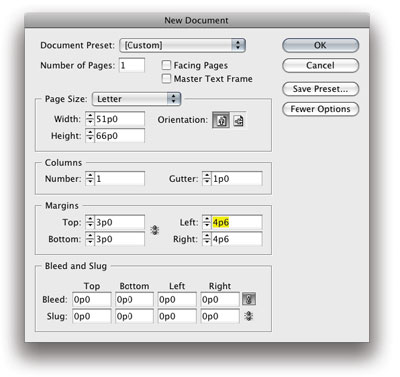The height and width of the screenshot is (377, 400).
Task: Click the Top margin stepper arrows
Action: [x=90, y=222]
